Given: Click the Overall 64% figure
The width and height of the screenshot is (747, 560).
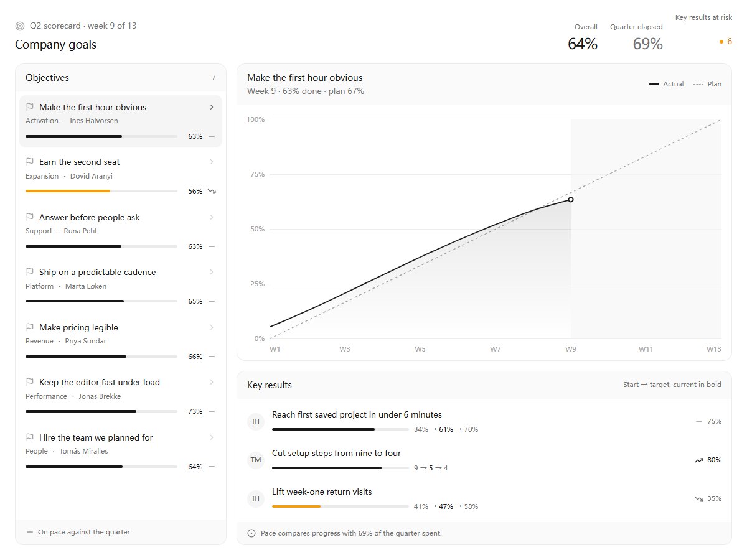Looking at the screenshot, I should (583, 44).
